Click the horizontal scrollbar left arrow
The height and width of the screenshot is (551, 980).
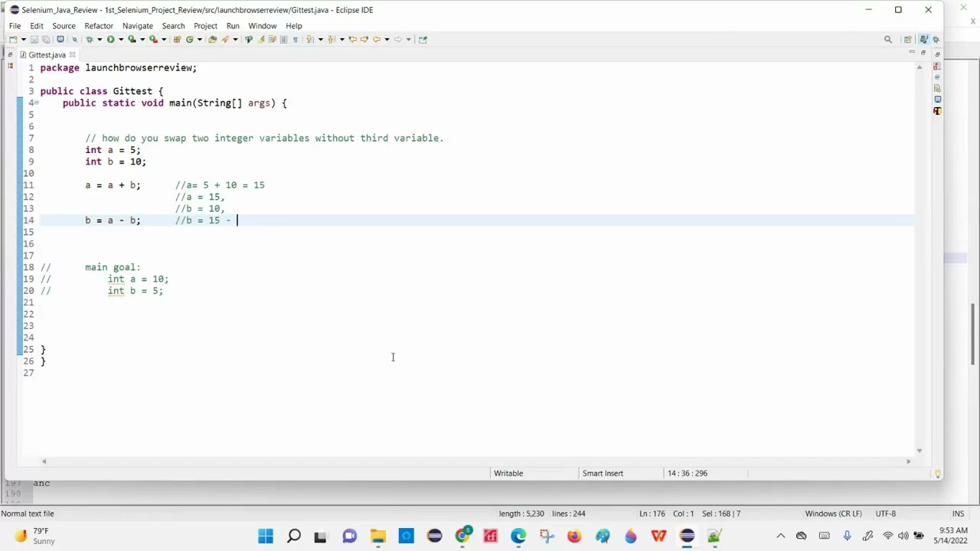tap(44, 461)
